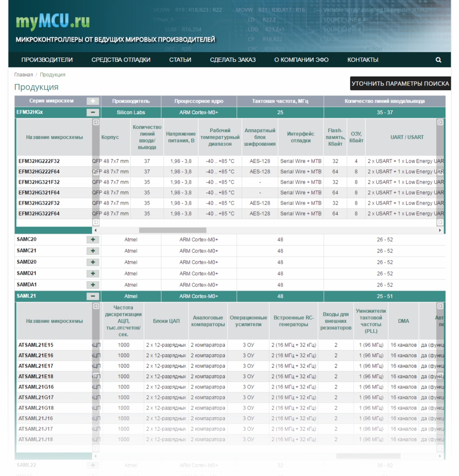Image resolution: width=459 pixels, height=476 pixels.
Task: Open ATSAML21E18 chip entry
Action: tap(36, 376)
